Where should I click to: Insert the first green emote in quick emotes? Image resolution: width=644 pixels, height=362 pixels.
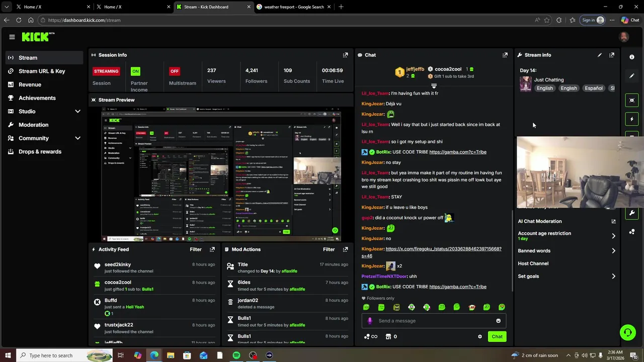pyautogui.click(x=366, y=307)
